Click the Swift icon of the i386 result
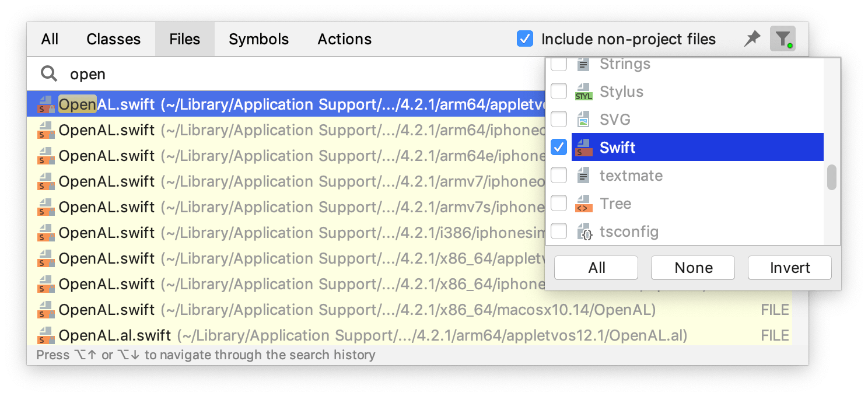This screenshot has width=868, height=396. click(x=46, y=233)
